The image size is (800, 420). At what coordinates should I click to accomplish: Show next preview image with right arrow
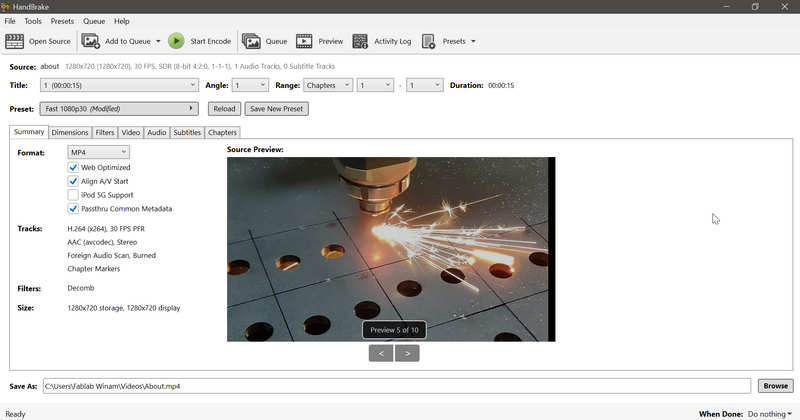(x=407, y=353)
